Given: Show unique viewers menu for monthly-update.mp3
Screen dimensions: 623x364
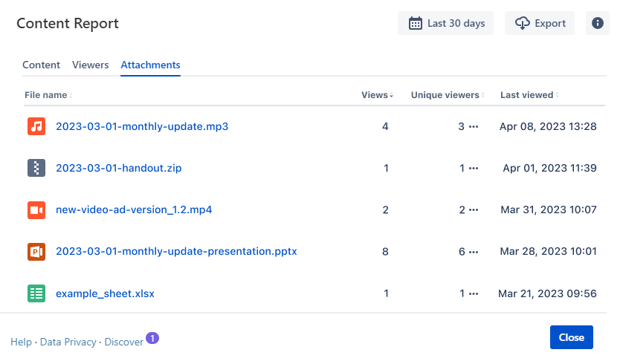Looking at the screenshot, I should point(474,127).
